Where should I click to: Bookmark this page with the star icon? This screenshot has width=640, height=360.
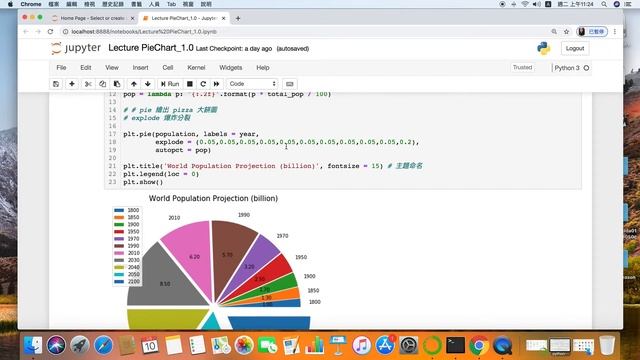(x=567, y=31)
